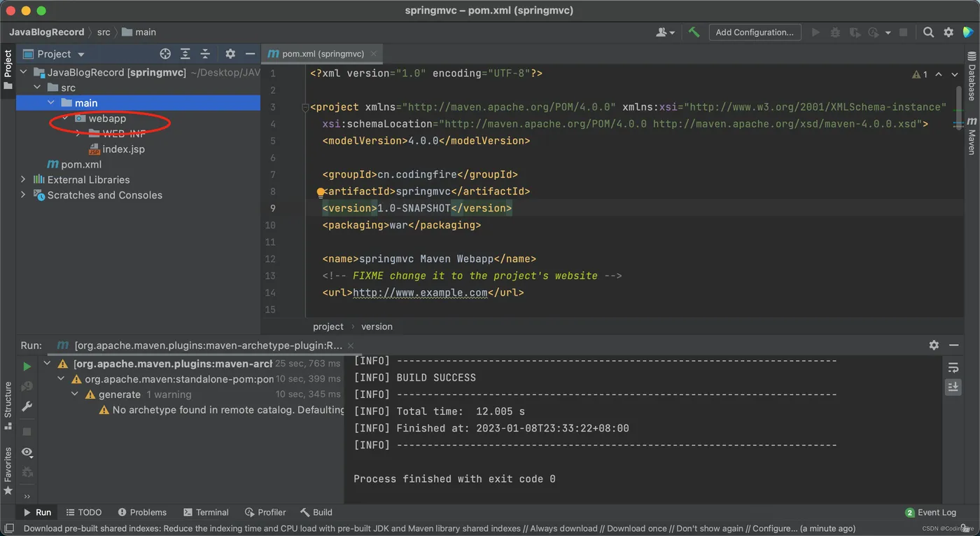Open the Profiler tool window
This screenshot has width=980, height=536.
pos(265,512)
